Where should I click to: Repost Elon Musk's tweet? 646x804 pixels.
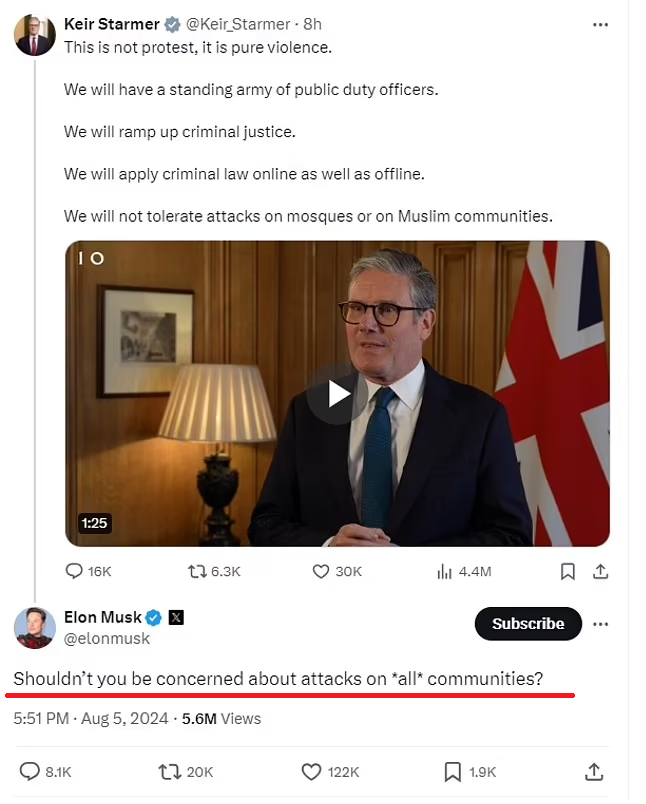click(169, 772)
